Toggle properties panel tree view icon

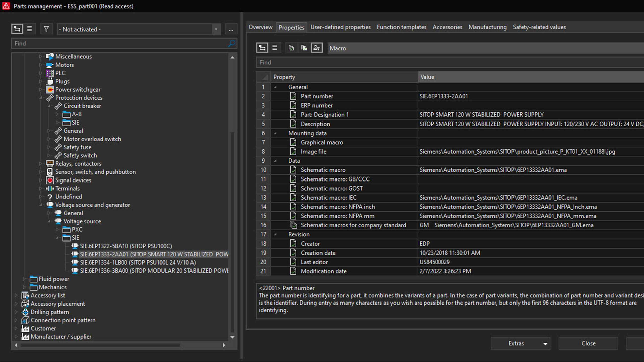coord(262,48)
